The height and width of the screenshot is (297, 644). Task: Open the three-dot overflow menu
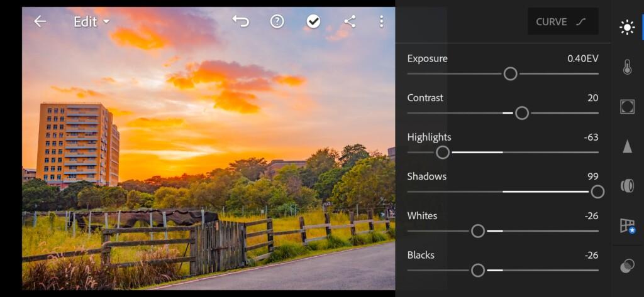coord(382,21)
